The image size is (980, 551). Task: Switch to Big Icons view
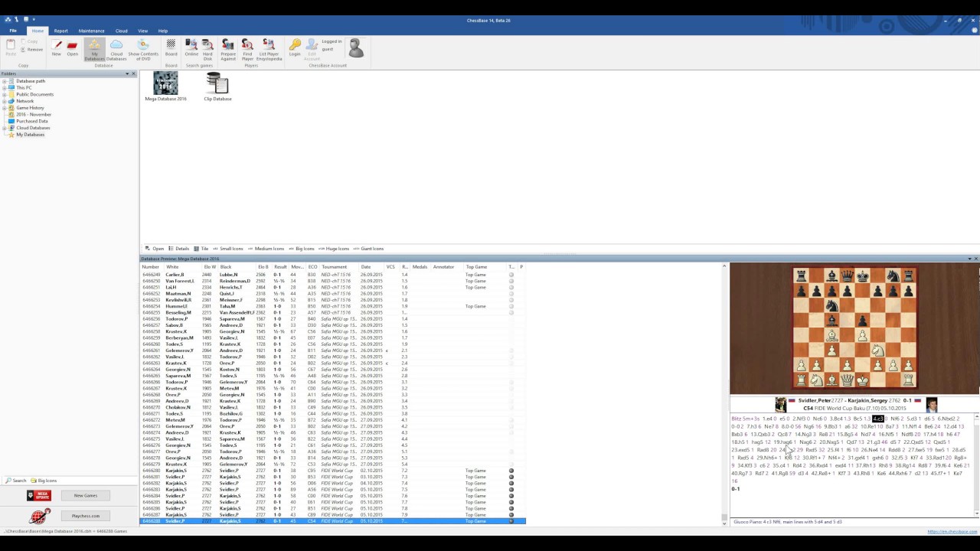pos(302,249)
